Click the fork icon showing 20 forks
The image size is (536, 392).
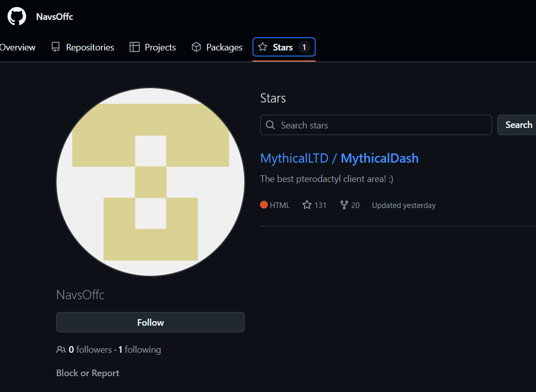(343, 205)
